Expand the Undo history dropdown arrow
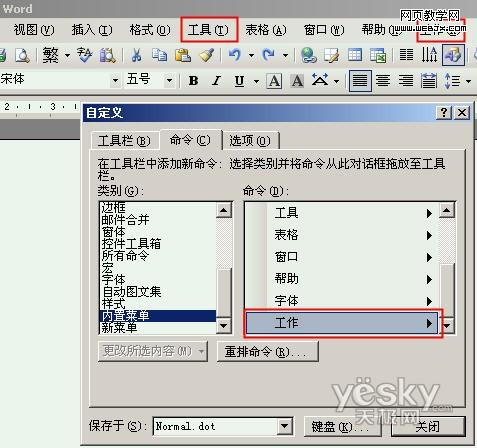 (x=251, y=55)
